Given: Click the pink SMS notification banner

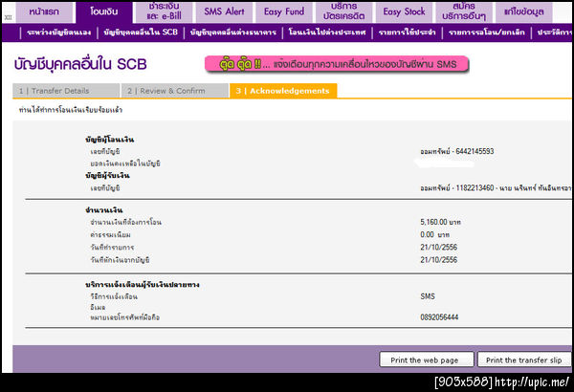Looking at the screenshot, I should [337, 64].
